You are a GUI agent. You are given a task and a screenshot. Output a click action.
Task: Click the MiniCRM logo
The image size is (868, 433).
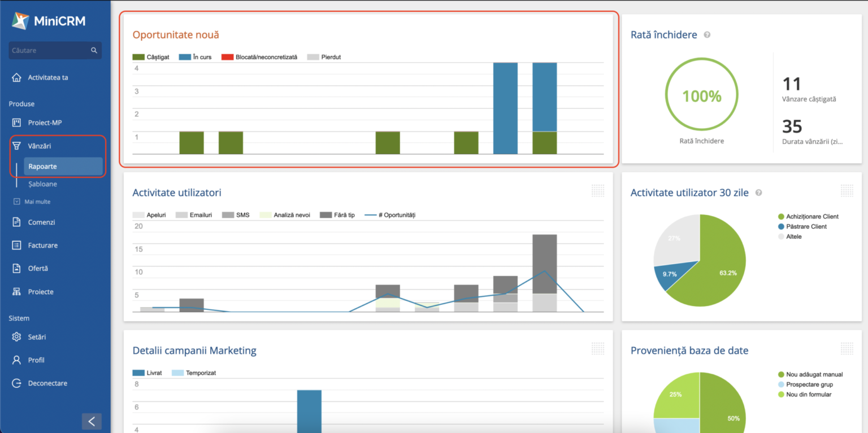[49, 21]
